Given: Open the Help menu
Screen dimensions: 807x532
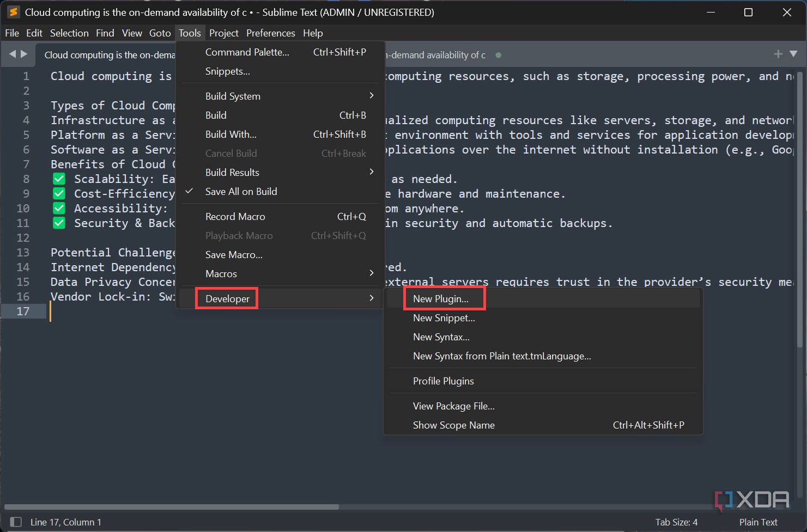Looking at the screenshot, I should click(x=313, y=33).
